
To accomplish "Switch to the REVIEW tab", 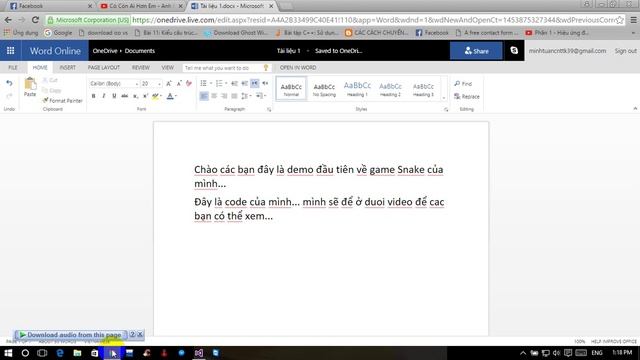I will pyautogui.click(x=140, y=68).
